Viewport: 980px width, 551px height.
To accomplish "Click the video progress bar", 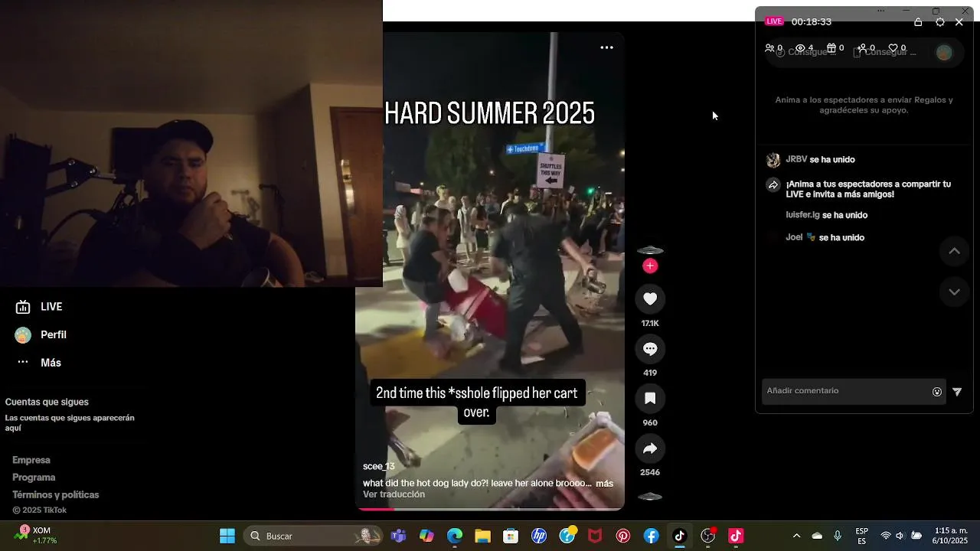I will pyautogui.click(x=490, y=508).
